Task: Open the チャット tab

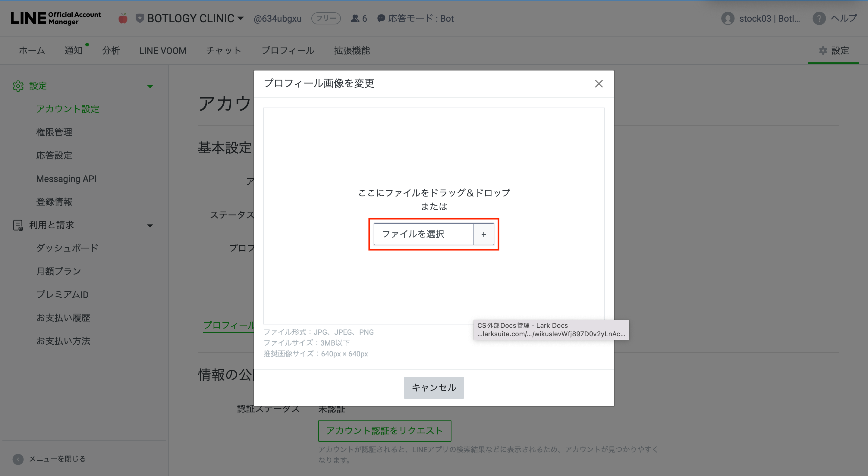Action: tap(224, 51)
